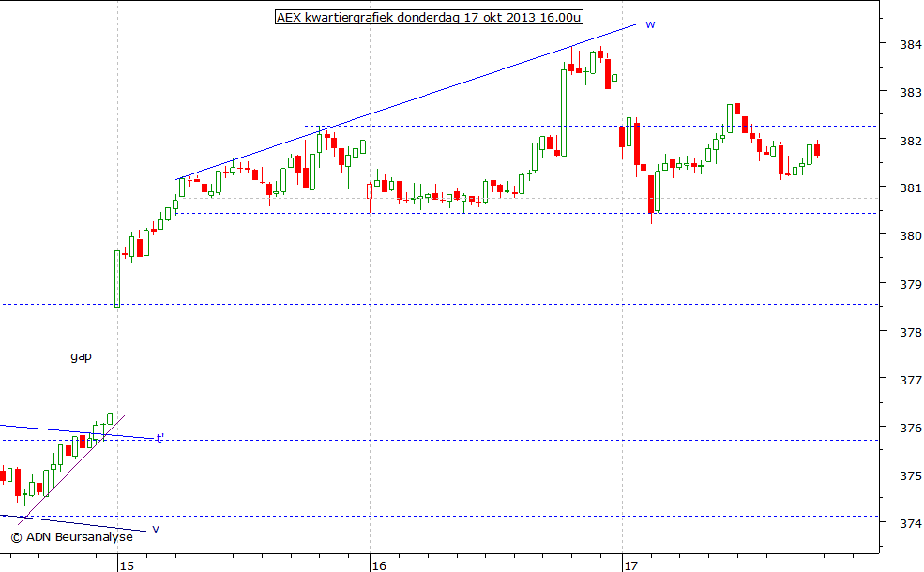Click the price axis label 380

point(911,236)
